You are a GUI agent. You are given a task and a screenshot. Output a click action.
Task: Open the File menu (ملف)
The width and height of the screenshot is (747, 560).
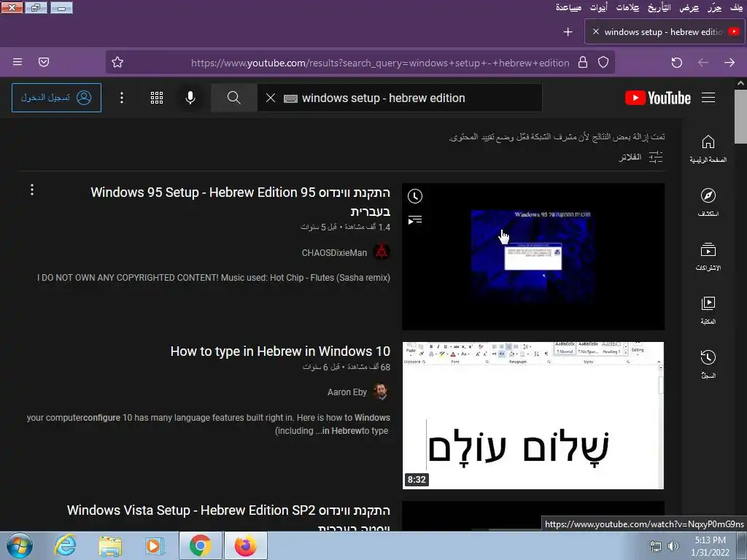point(737,7)
